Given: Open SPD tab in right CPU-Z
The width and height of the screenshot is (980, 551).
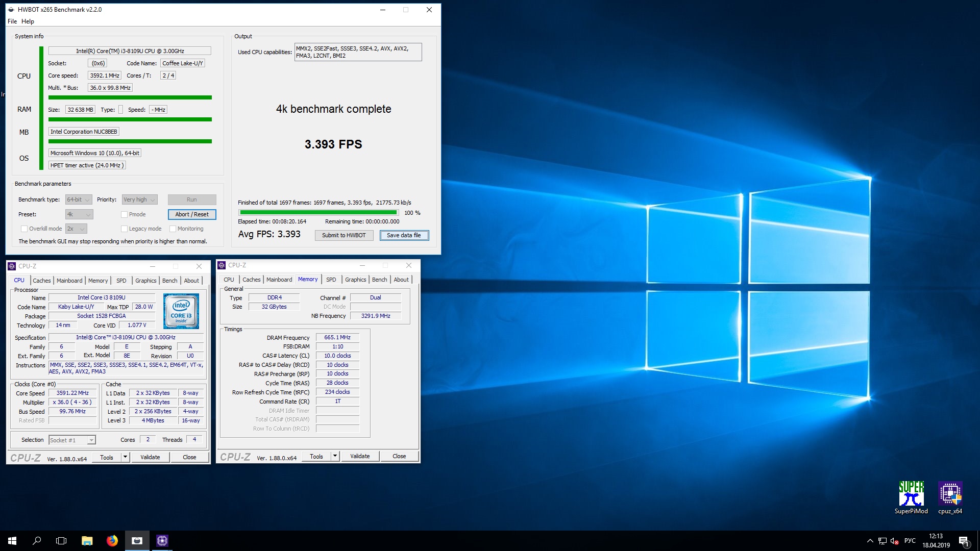Looking at the screenshot, I should click(x=331, y=280).
